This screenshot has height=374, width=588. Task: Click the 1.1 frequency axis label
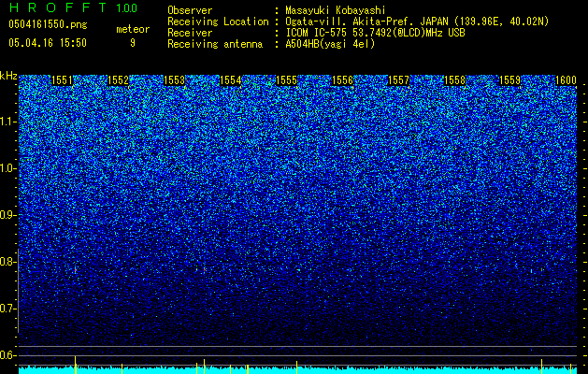(x=7, y=122)
